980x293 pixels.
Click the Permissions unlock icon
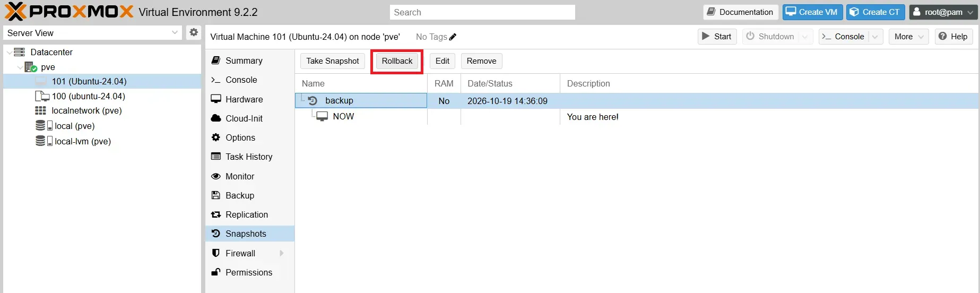[x=216, y=272]
